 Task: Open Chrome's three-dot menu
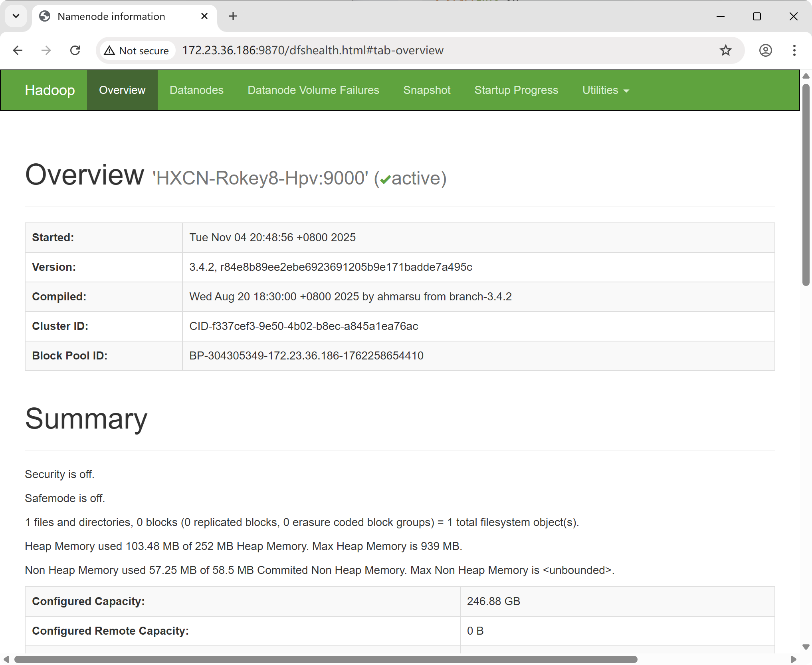click(794, 50)
